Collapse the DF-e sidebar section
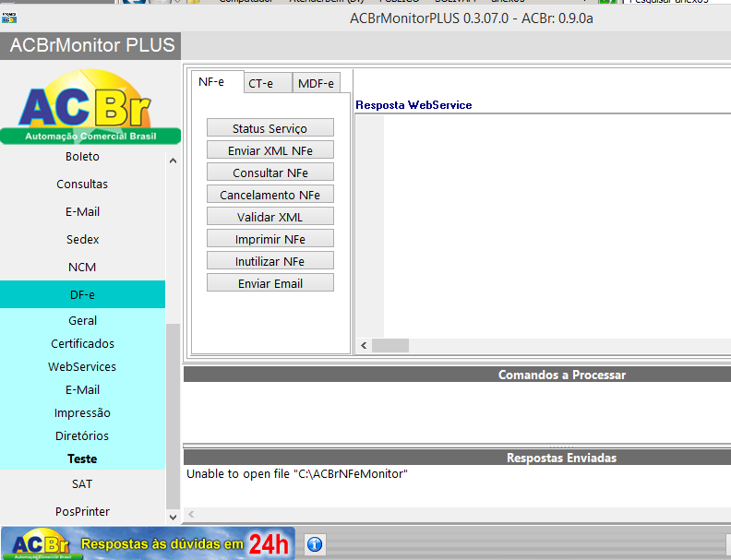The image size is (731, 560). pyautogui.click(x=82, y=294)
